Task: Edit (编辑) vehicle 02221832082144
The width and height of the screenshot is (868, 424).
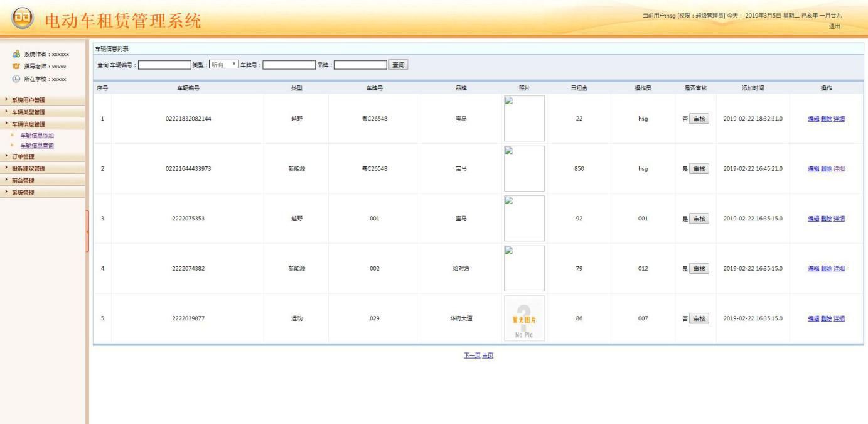Action: pyautogui.click(x=813, y=119)
